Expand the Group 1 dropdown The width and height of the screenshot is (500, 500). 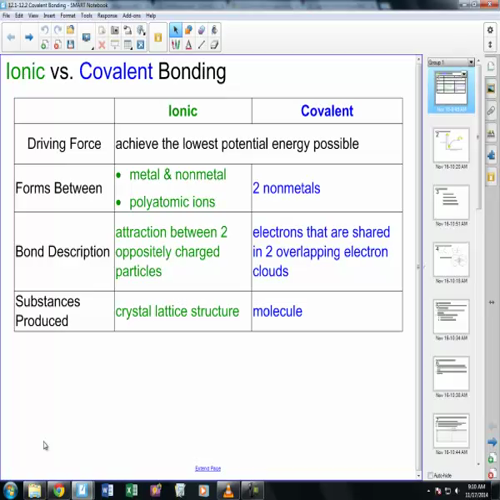pos(471,62)
